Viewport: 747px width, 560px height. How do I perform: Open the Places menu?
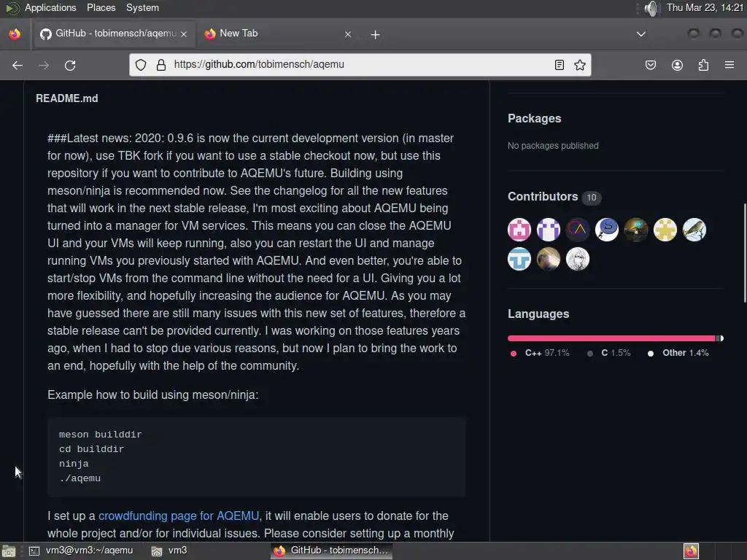point(101,7)
